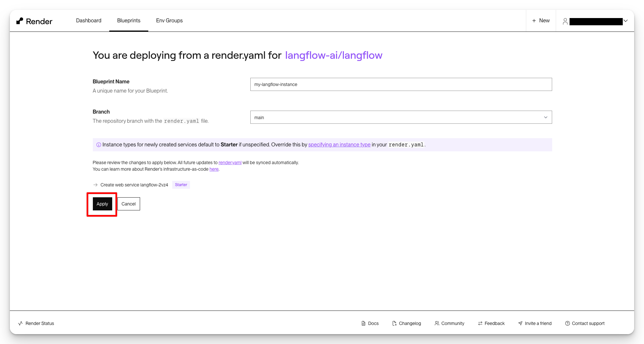Image resolution: width=644 pixels, height=344 pixels.
Task: Open the Community footer link
Action: tap(449, 323)
